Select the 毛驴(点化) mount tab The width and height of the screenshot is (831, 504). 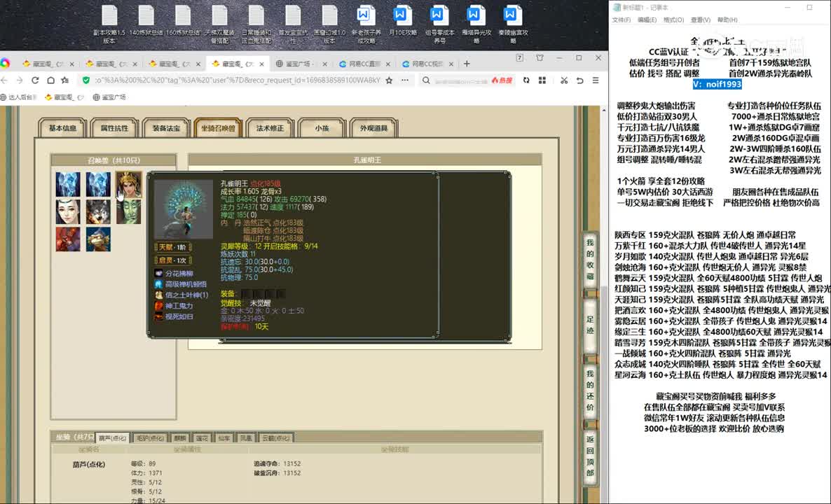[149, 437]
